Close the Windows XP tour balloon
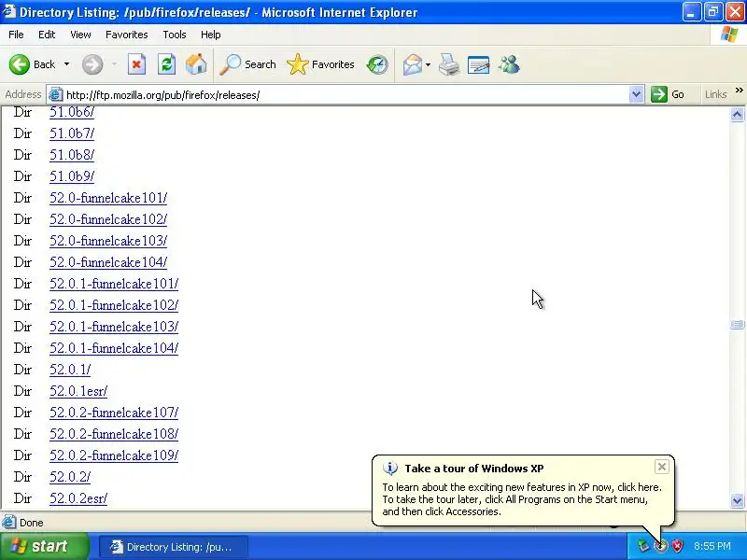The width and height of the screenshot is (747, 560). click(x=662, y=468)
